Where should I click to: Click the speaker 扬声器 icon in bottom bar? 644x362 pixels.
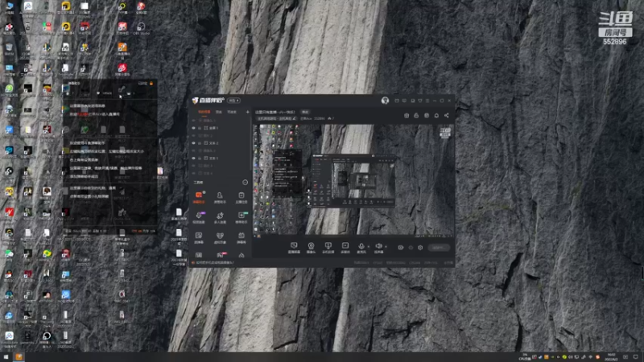pos(378,248)
